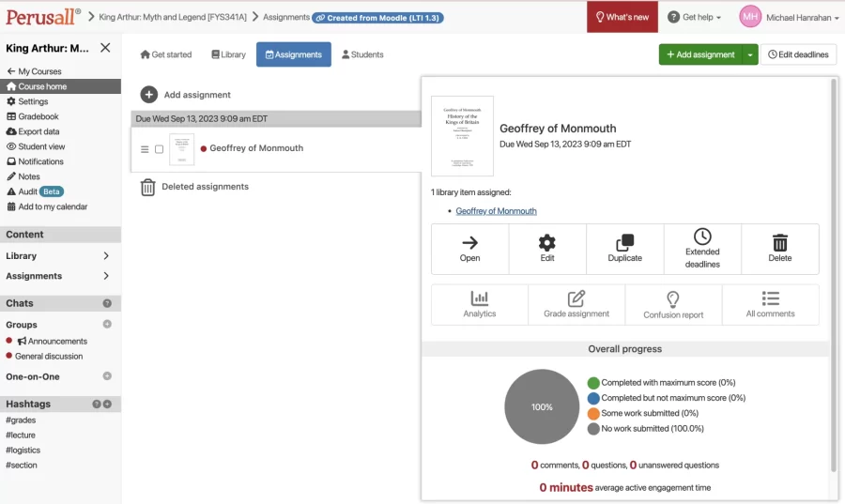This screenshot has width=845, height=504.
Task: Open Geoffrey of Monmouth library link
Action: (x=496, y=211)
